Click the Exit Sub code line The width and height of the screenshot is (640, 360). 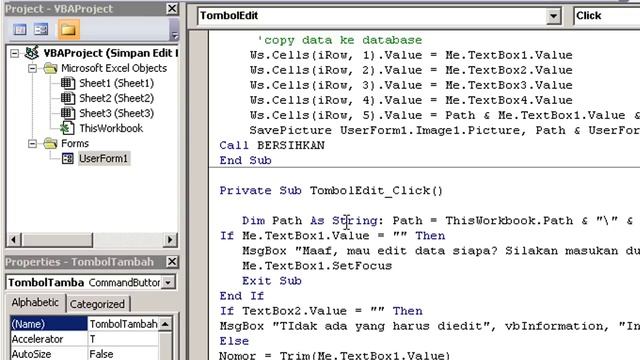272,281
